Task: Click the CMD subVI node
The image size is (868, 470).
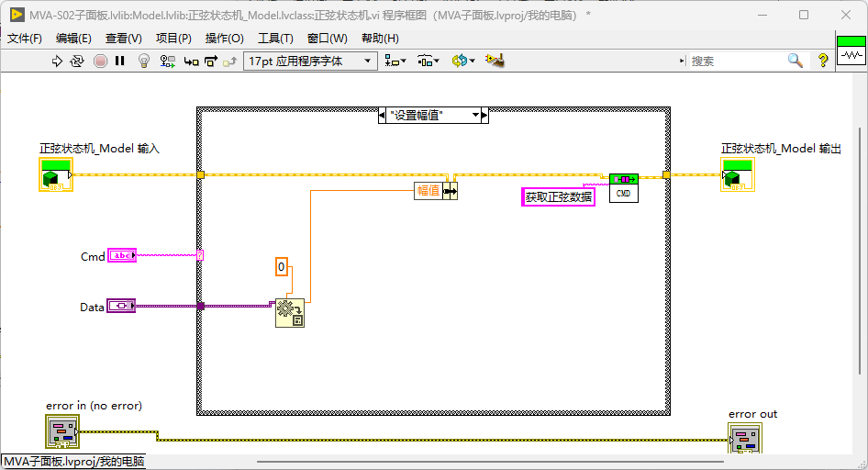Action: point(623,188)
